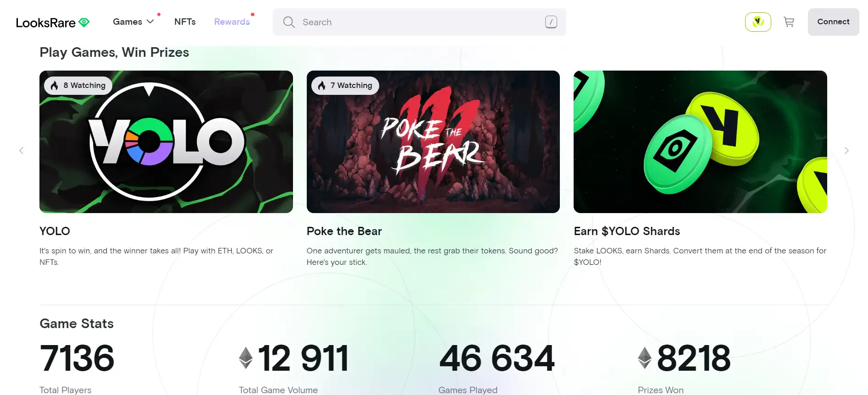Click the LooksRare green eye logo

84,22
